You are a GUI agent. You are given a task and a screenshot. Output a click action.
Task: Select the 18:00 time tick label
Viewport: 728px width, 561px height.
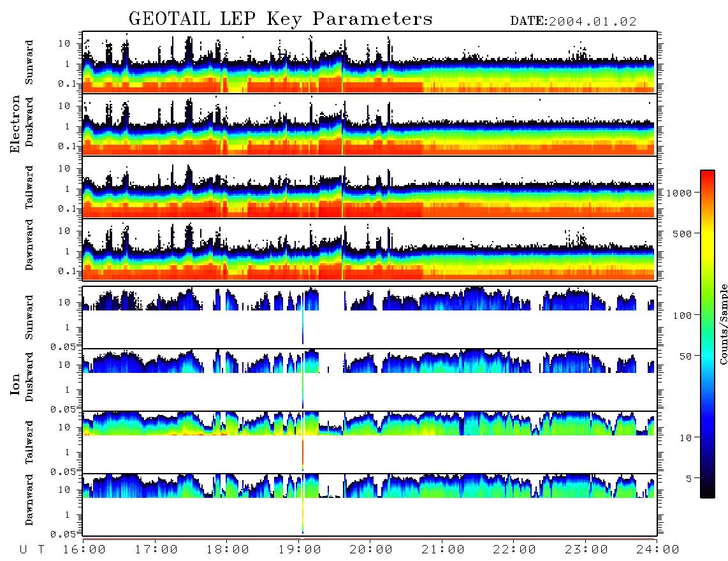(x=228, y=550)
